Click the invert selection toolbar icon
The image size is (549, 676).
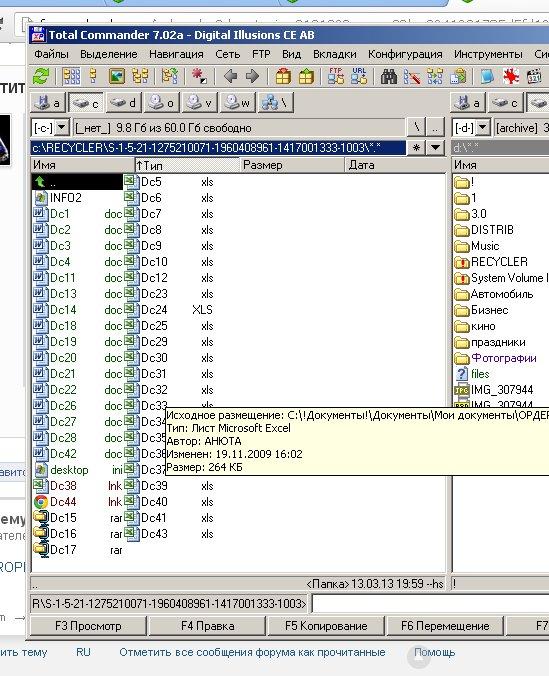170,77
